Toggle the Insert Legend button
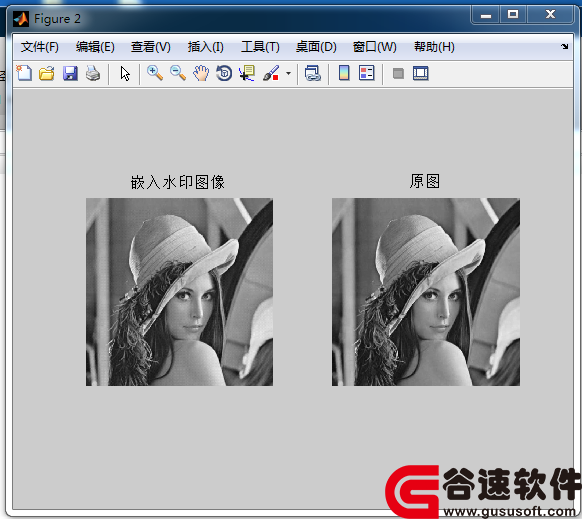The image size is (582, 519). [x=367, y=73]
